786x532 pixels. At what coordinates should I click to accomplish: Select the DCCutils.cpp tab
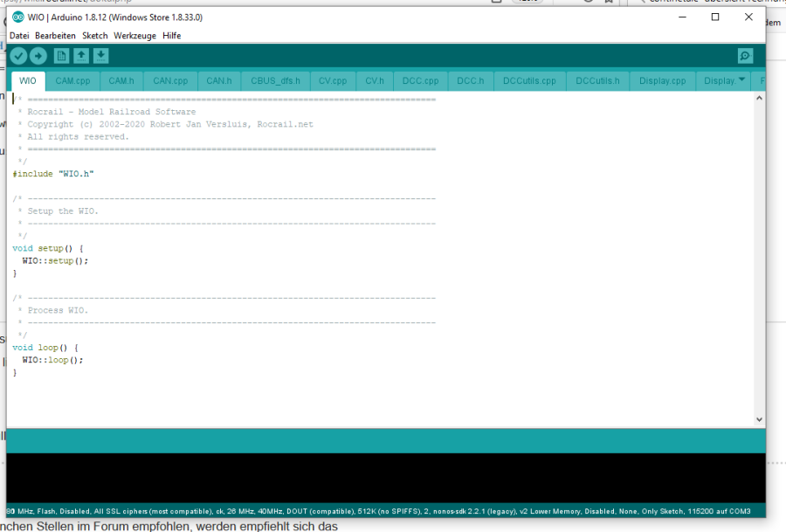529,81
